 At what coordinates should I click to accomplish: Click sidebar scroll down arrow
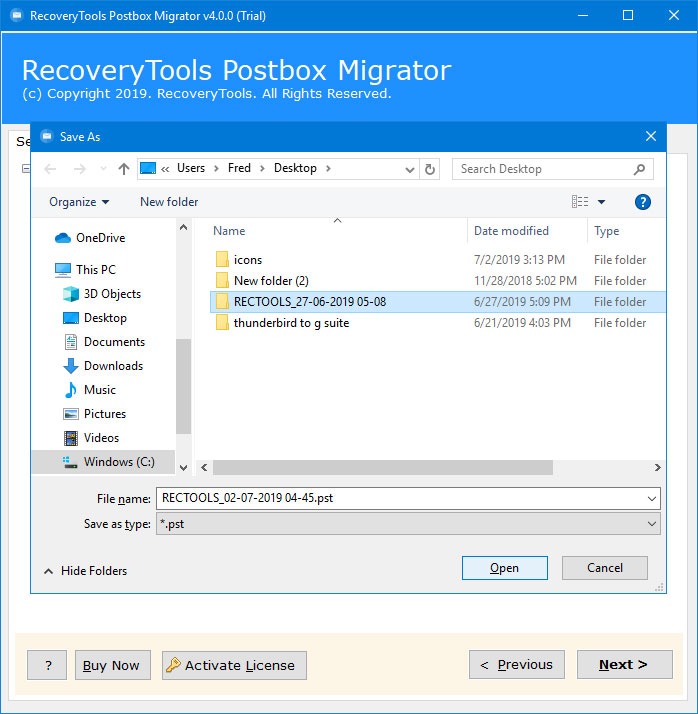(183, 468)
